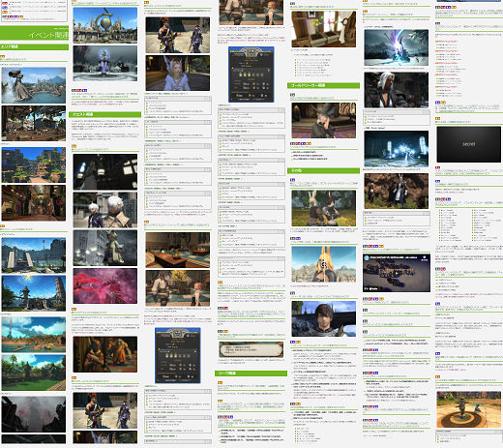Open the green garden with statue screenshot
Screen dimensions: 503x448
(34, 373)
